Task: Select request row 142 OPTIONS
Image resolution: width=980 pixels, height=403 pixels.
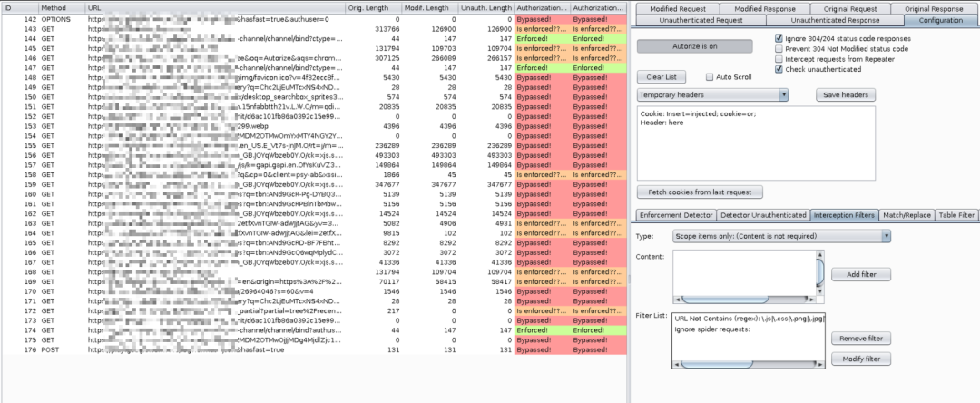Action: (x=314, y=19)
